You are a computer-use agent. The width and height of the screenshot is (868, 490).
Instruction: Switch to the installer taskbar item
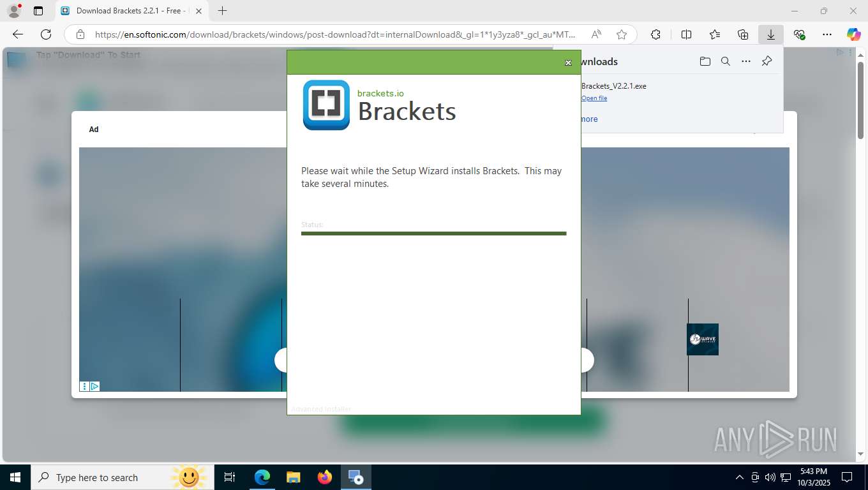tap(355, 477)
